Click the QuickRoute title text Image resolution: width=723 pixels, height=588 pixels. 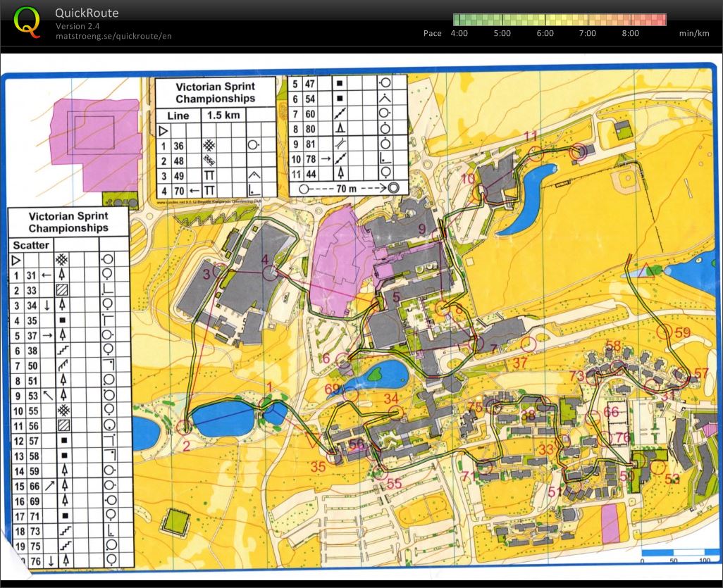tap(87, 13)
